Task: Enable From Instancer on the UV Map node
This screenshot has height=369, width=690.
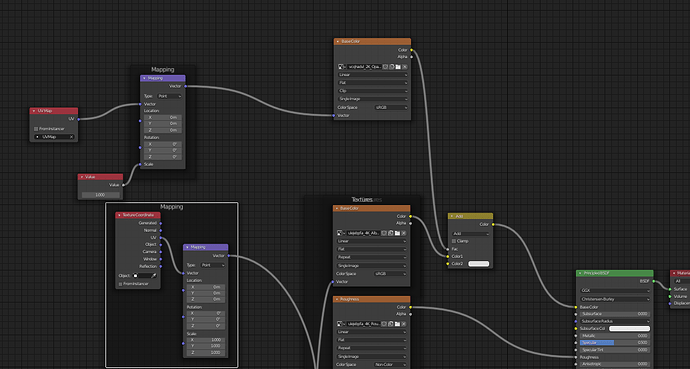Action: click(36, 129)
